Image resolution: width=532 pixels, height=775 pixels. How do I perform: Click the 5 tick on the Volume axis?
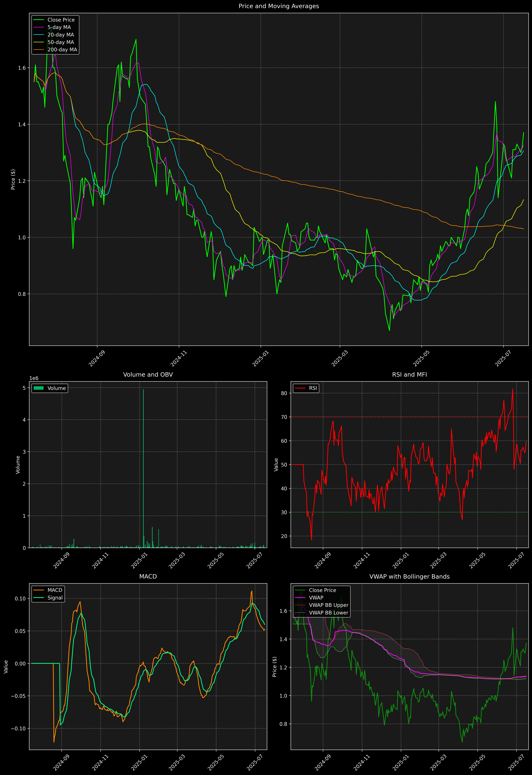24,388
